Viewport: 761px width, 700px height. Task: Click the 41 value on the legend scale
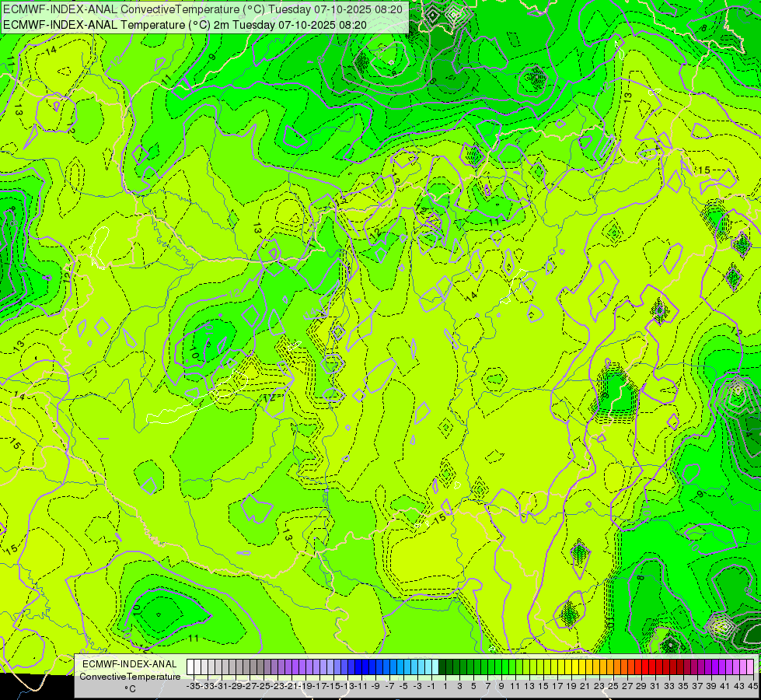725,687
